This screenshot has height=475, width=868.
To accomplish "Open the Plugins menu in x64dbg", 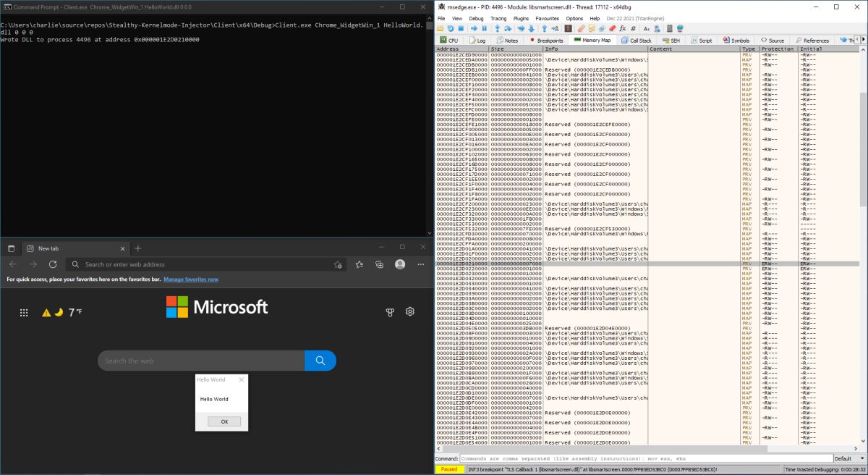I will (x=521, y=18).
